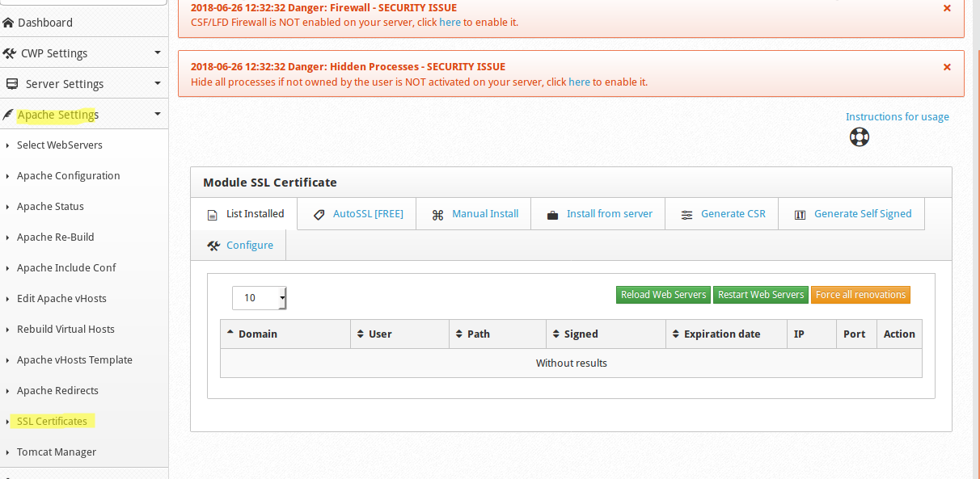Dismiss the Firewall security alert
The image size is (980, 479).
tap(947, 8)
